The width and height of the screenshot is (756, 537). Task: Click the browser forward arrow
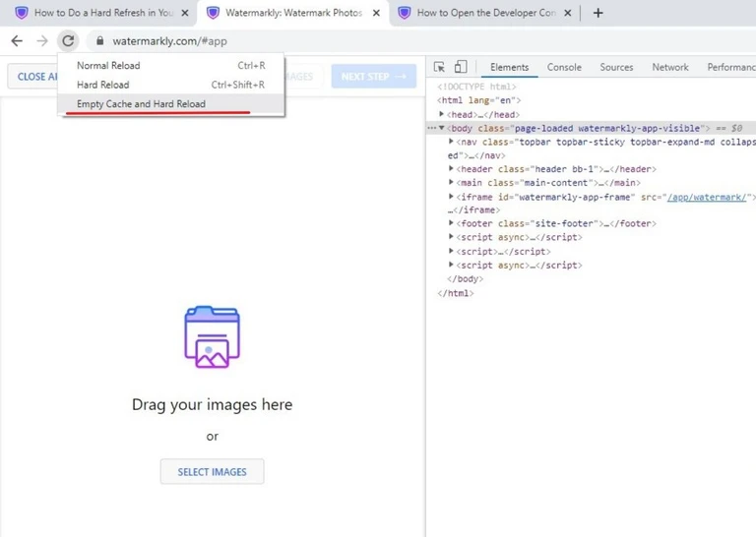42,41
